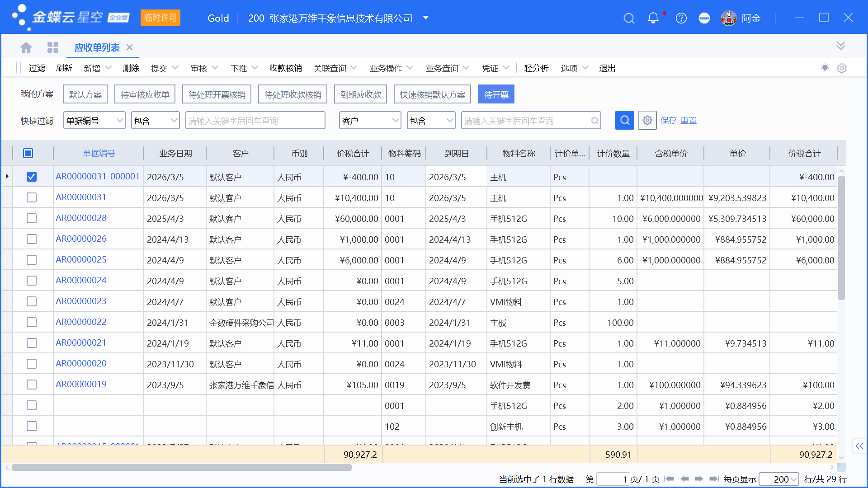Expand the company 张家港万维千象 dropdown
Viewport: 868px width, 488px height.
click(425, 18)
